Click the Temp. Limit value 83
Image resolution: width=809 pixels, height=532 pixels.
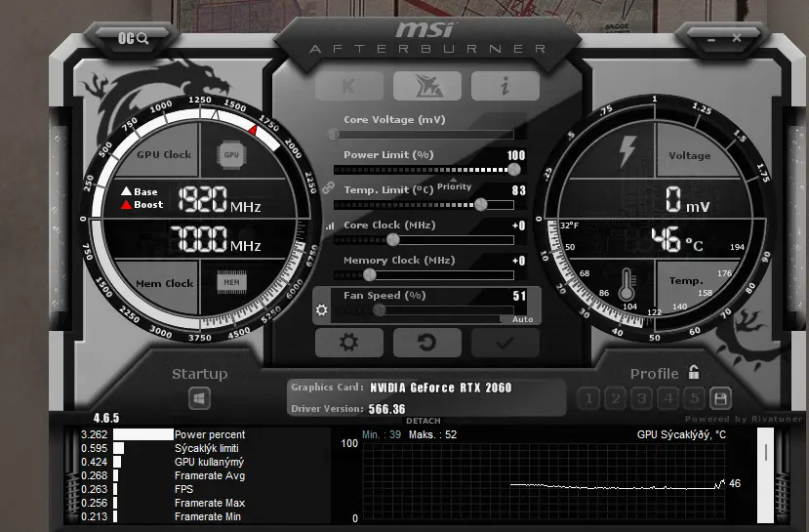[518, 190]
